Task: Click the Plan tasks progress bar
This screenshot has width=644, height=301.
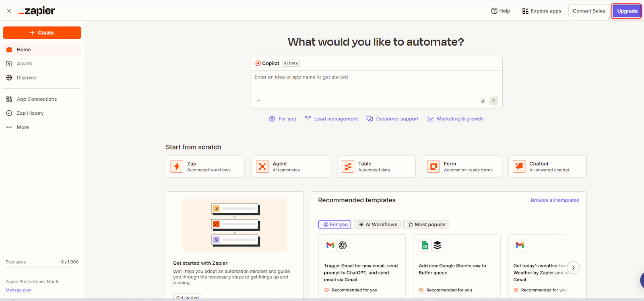Action: (x=42, y=268)
